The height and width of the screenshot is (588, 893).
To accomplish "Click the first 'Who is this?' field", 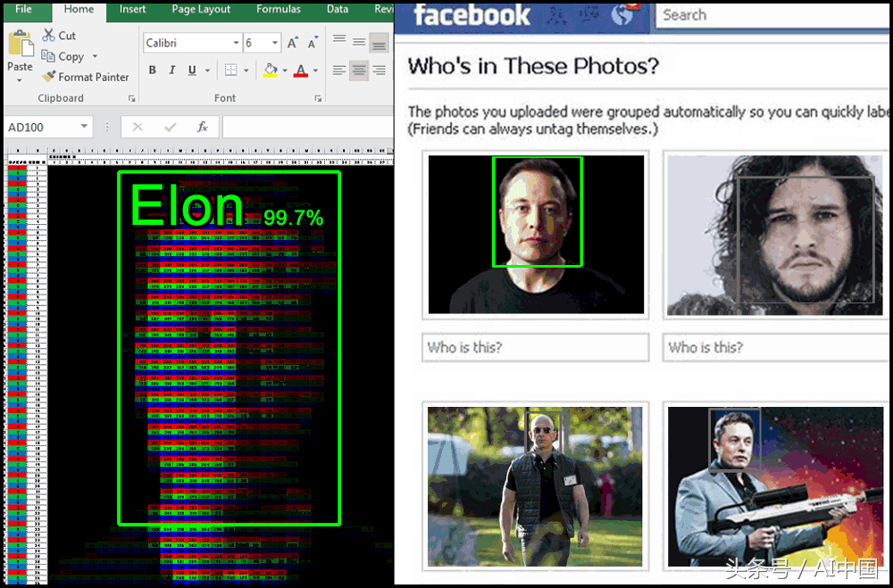I will pos(535,347).
